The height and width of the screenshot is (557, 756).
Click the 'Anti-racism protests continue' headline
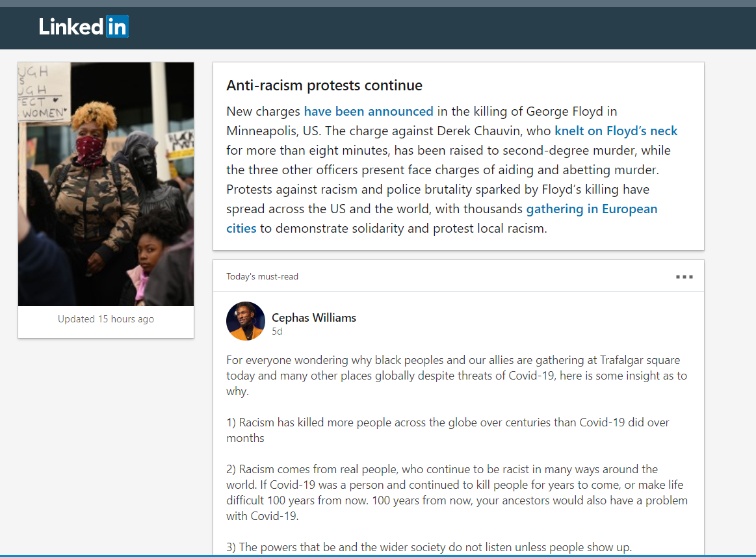(x=324, y=85)
